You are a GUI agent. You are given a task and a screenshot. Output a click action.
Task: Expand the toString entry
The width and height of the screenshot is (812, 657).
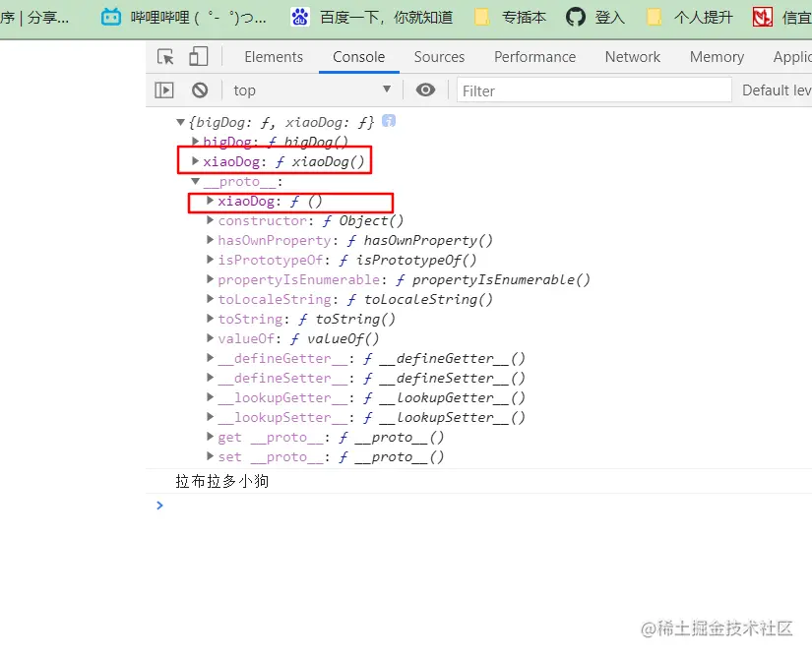pos(210,318)
